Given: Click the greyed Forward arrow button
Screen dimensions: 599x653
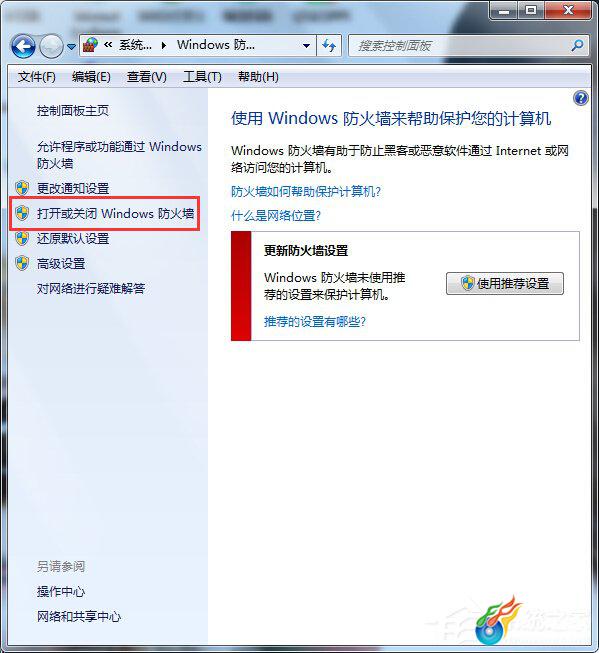Looking at the screenshot, I should pos(51,46).
